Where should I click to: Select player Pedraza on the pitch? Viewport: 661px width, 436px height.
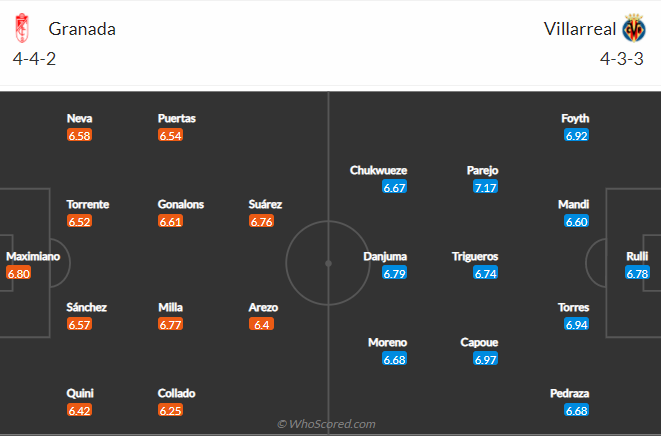click(x=570, y=393)
